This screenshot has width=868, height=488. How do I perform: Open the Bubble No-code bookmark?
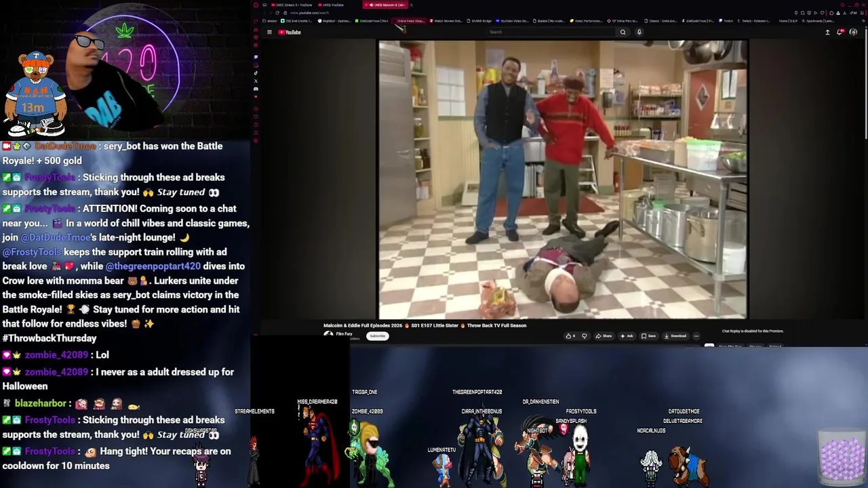point(548,21)
